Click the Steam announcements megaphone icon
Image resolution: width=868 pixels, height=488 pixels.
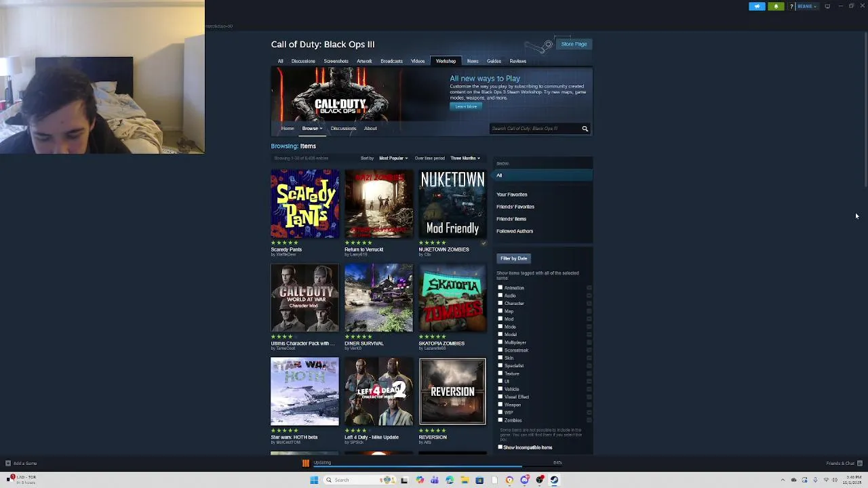pyautogui.click(x=757, y=6)
